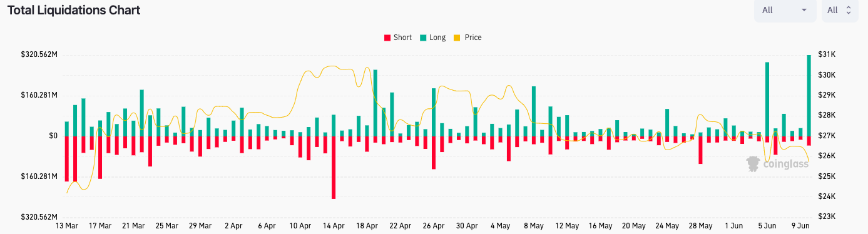Click the tall green bar on 5 Jun
Viewport: 868px width, 234px height.
pyautogui.click(x=767, y=99)
